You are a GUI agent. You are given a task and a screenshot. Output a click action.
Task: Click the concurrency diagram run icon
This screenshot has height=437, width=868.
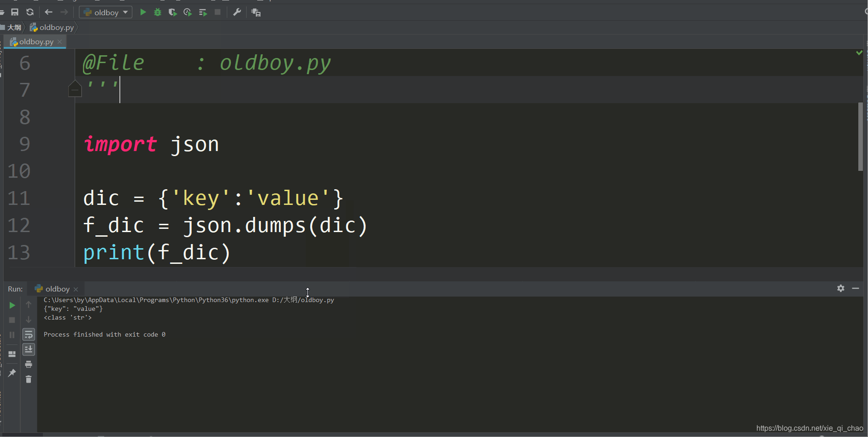pos(203,12)
